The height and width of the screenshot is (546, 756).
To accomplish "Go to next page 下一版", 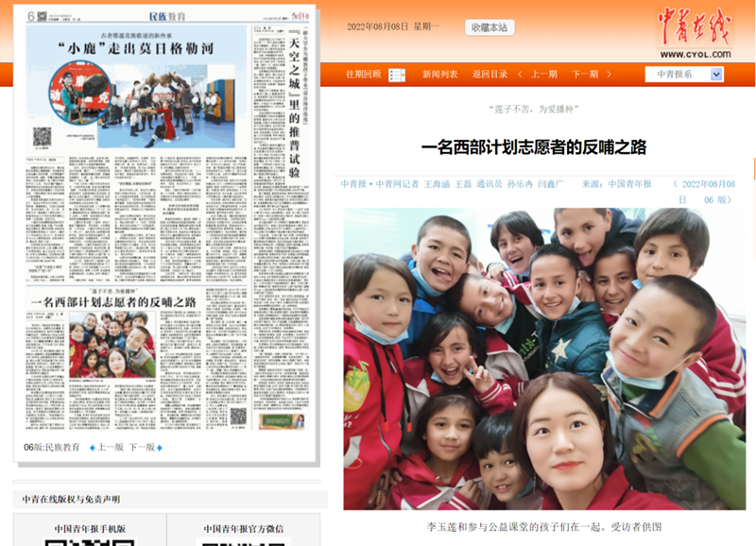I will pyautogui.click(x=141, y=448).
